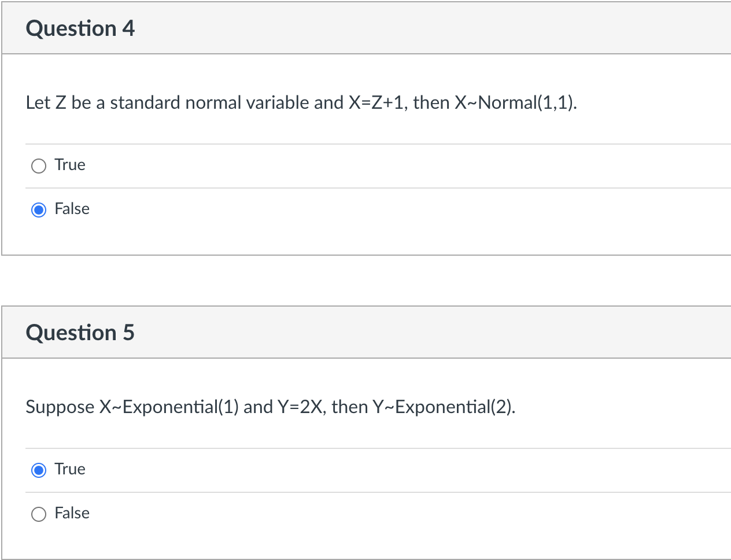The width and height of the screenshot is (731, 560).
Task: Click the True label text in Question 5
Action: tap(69, 469)
